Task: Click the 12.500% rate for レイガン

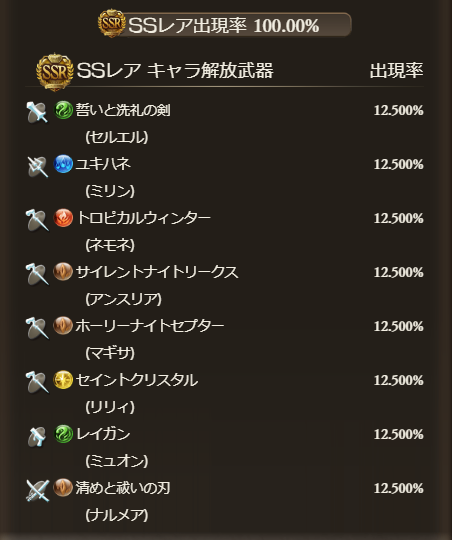Action: click(x=399, y=434)
